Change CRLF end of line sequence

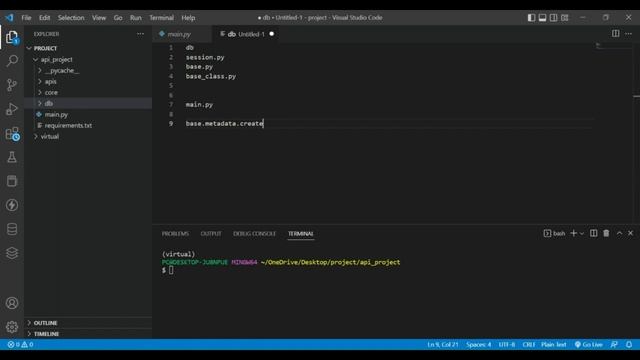point(529,344)
